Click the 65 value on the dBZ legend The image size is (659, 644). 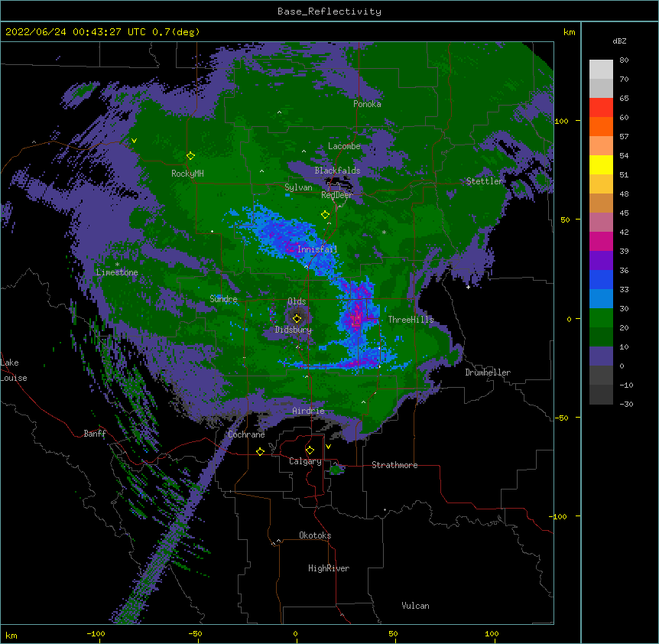click(x=624, y=99)
